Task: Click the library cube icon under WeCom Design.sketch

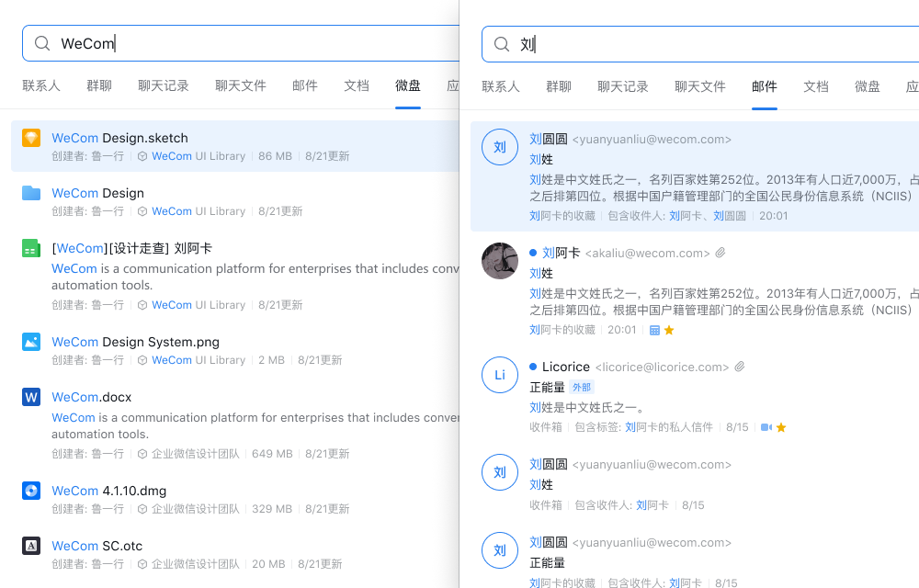Action: click(142, 156)
